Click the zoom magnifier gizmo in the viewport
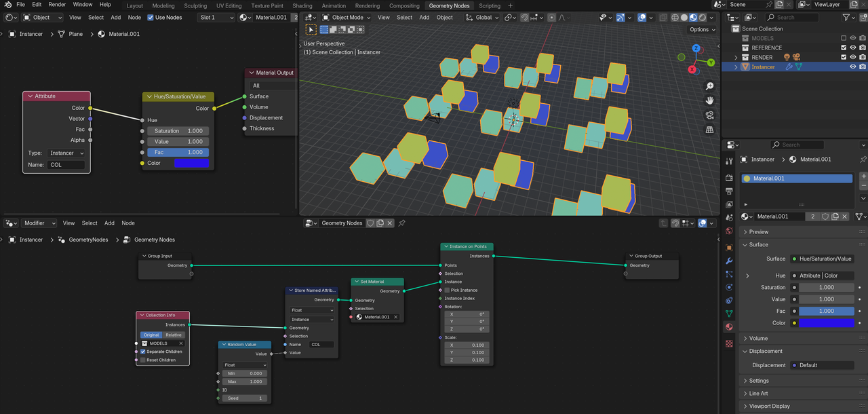Screen dimensions: 868x414 710,86
